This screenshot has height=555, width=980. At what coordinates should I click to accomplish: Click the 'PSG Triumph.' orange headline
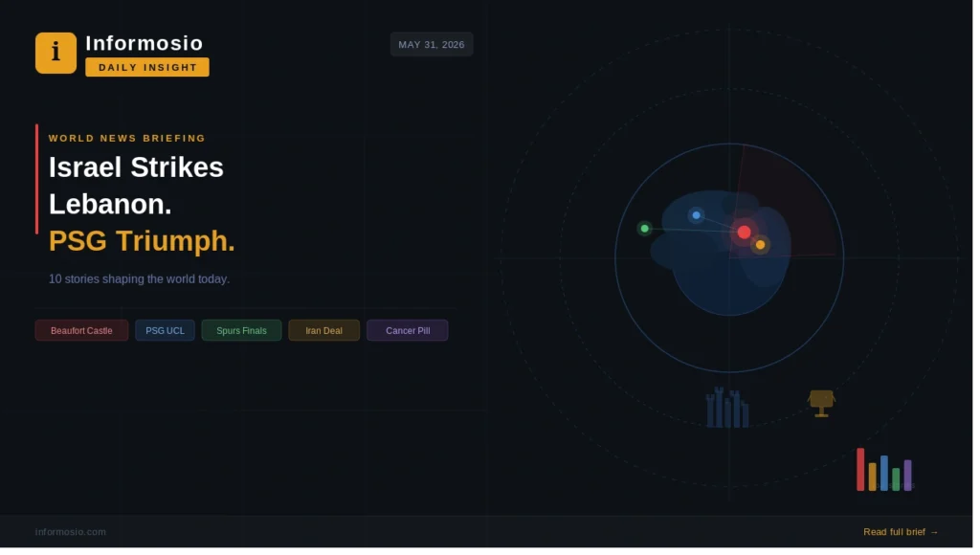click(144, 242)
